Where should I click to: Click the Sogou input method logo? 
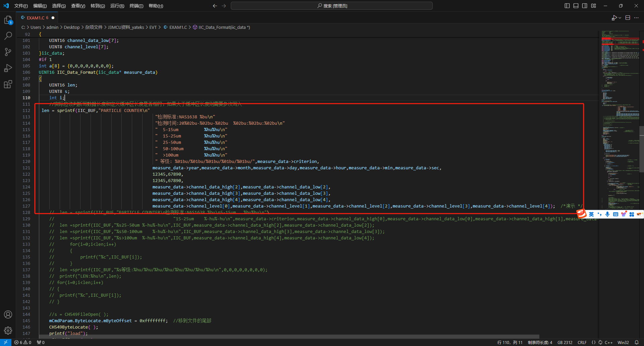[x=581, y=214]
